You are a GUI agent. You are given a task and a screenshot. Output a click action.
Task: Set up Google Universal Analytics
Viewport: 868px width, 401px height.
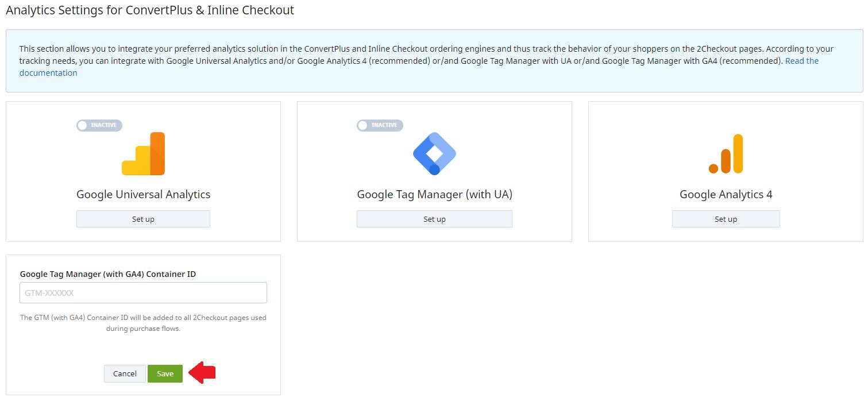tap(143, 218)
